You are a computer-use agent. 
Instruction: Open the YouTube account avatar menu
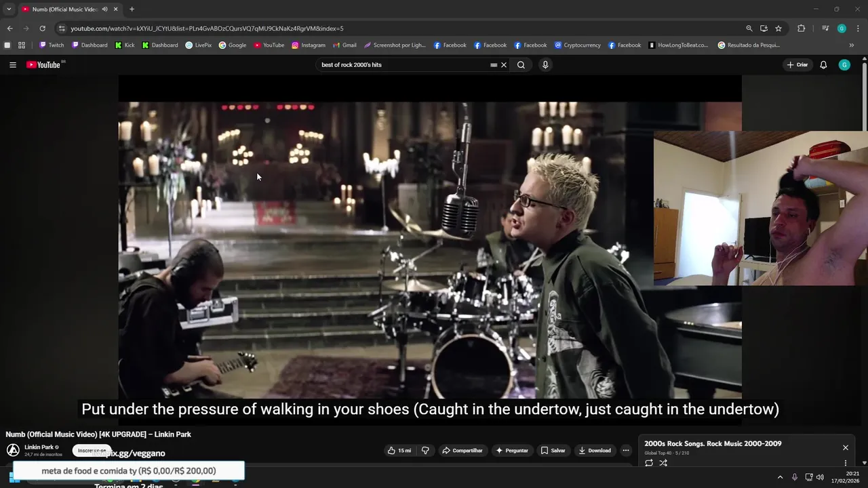click(844, 65)
